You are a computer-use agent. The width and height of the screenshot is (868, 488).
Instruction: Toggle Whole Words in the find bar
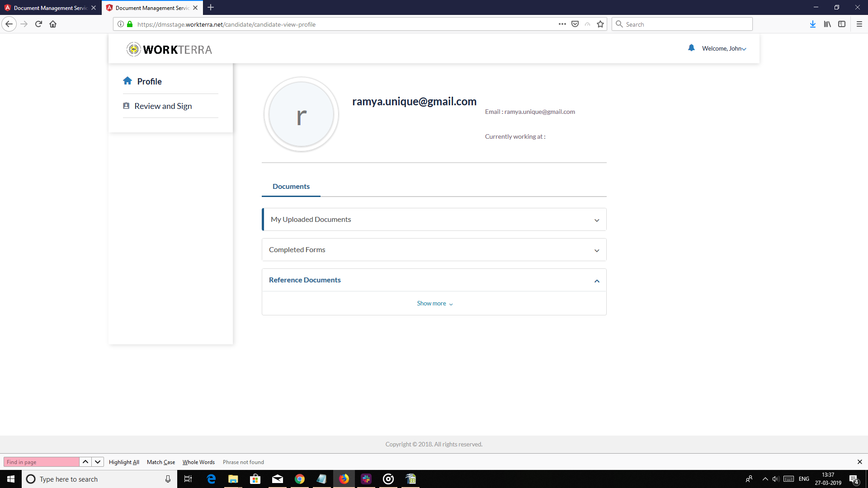[x=198, y=462]
